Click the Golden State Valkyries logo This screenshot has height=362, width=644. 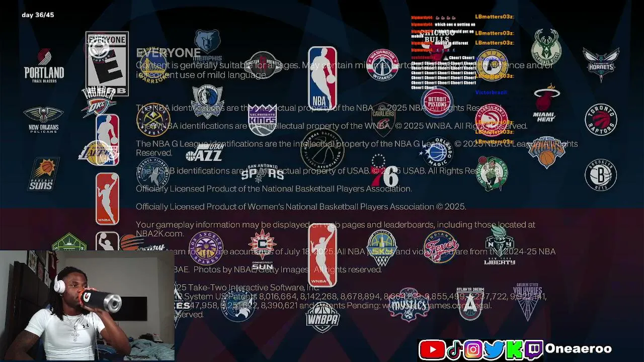point(528,302)
